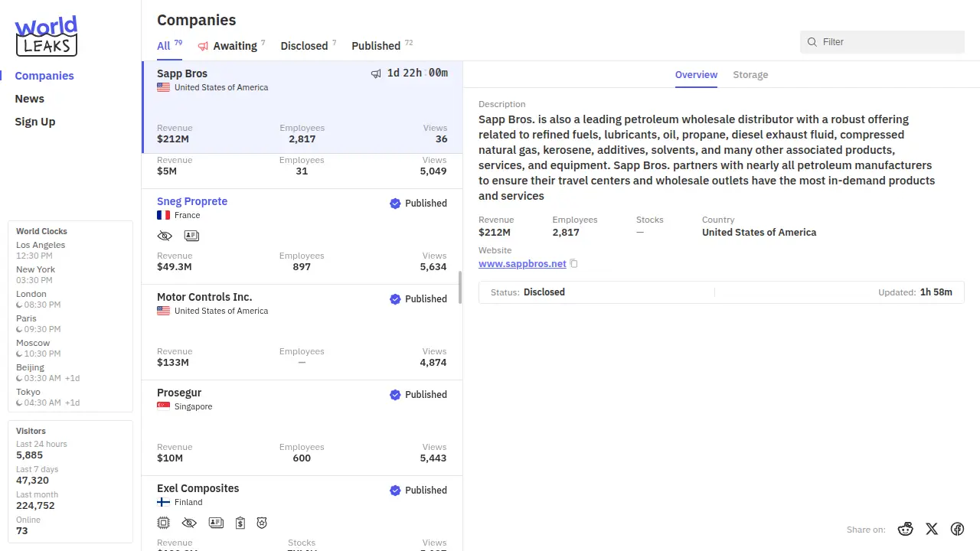Click the crossed-eye icon under Sneg Proprete

(x=165, y=236)
